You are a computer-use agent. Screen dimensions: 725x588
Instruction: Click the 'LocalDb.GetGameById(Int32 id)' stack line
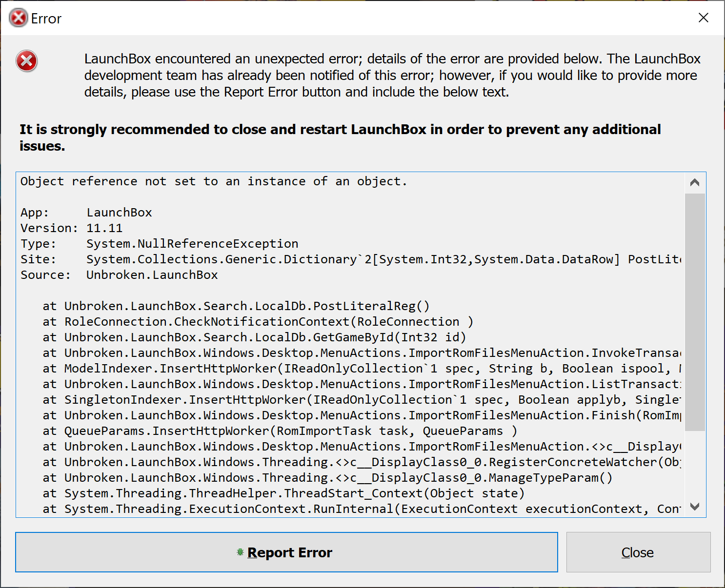pyautogui.click(x=254, y=337)
